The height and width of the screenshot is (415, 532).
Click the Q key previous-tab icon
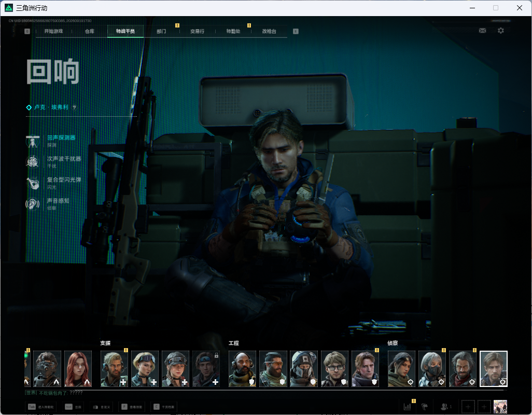pos(27,31)
